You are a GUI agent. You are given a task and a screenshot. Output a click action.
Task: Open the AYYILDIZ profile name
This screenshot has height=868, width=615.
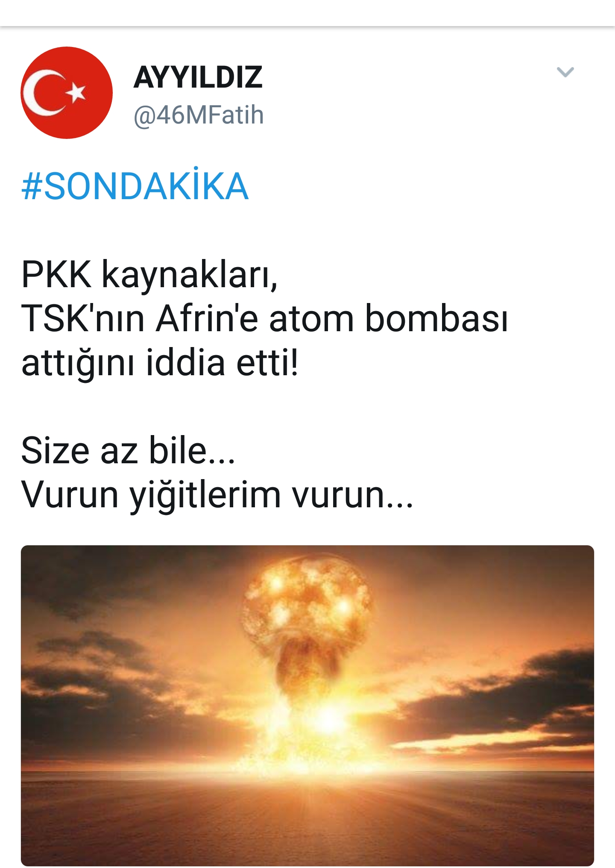click(198, 77)
